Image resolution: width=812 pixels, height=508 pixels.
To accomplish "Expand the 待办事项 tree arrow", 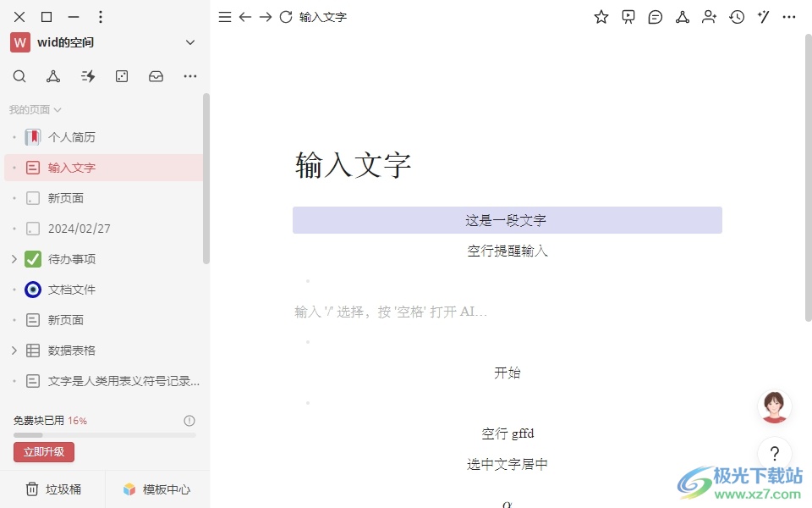I will coord(14,259).
